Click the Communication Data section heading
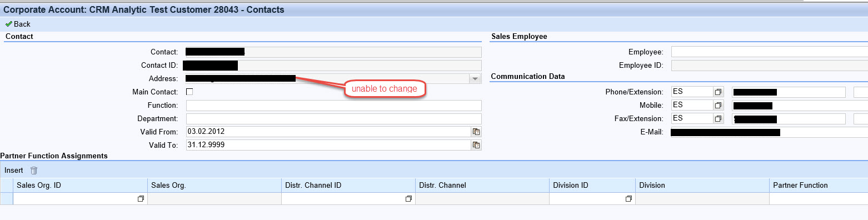 click(x=528, y=76)
